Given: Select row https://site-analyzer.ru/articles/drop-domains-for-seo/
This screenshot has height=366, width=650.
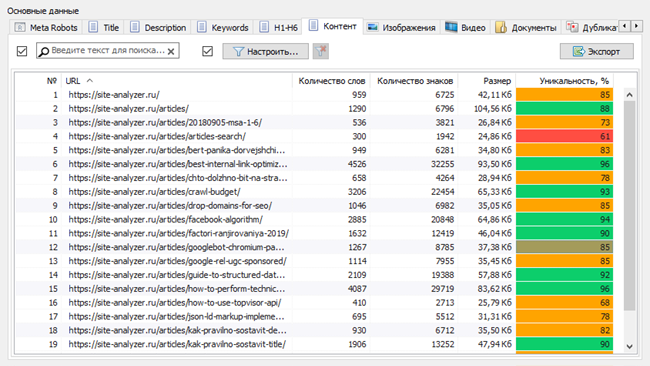Looking at the screenshot, I should [x=315, y=206].
